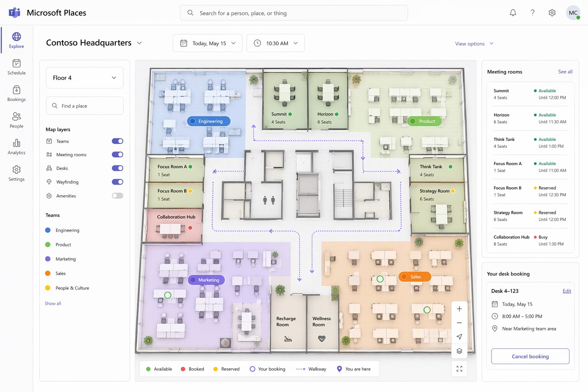
Task: Edit the Desk 4–123 booking
Action: 567,291
